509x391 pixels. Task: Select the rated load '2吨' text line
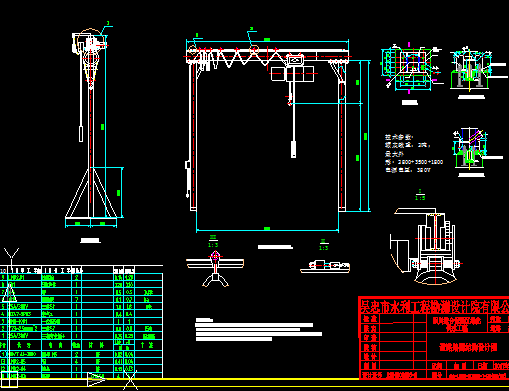pyautogui.click(x=408, y=145)
